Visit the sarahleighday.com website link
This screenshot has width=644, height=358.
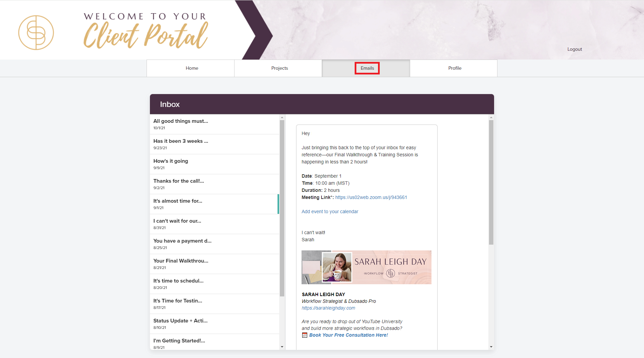[x=328, y=308]
